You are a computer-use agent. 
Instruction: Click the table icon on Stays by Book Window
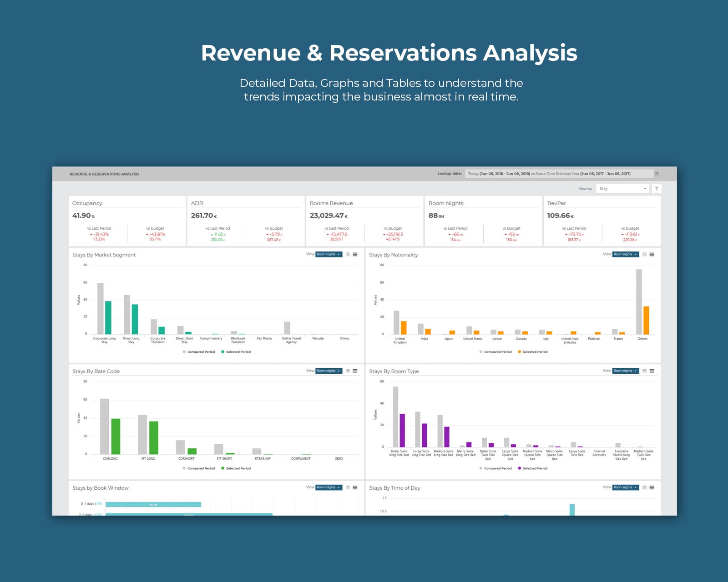click(x=348, y=487)
